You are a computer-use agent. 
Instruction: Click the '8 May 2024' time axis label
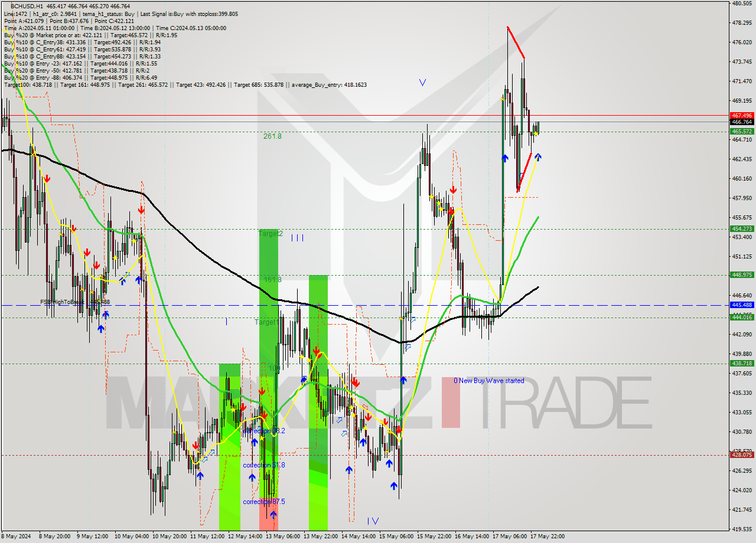(x=15, y=537)
